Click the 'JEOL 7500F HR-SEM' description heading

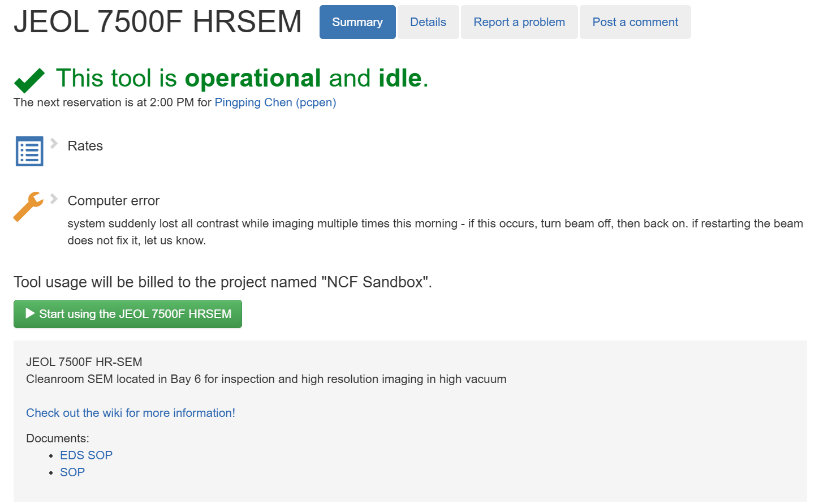coord(84,362)
